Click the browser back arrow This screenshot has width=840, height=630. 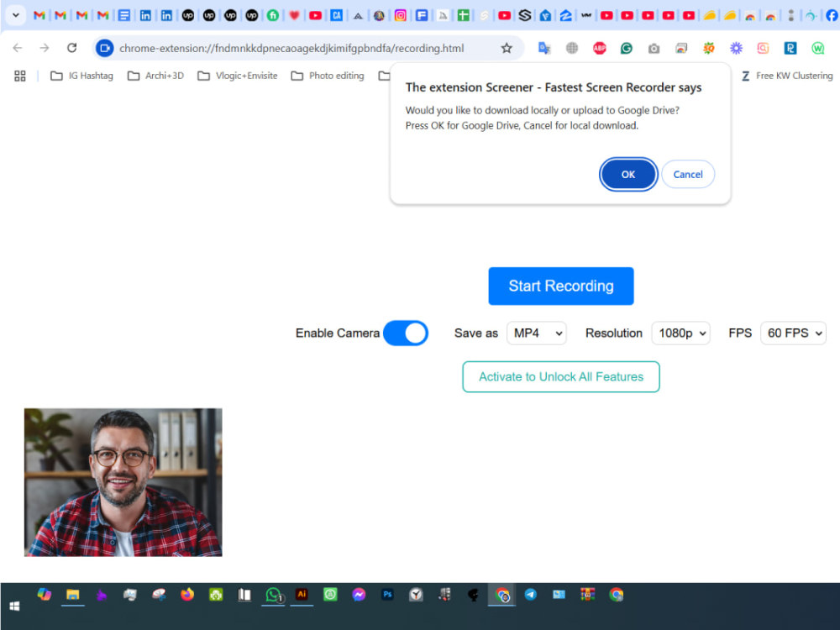click(x=18, y=48)
